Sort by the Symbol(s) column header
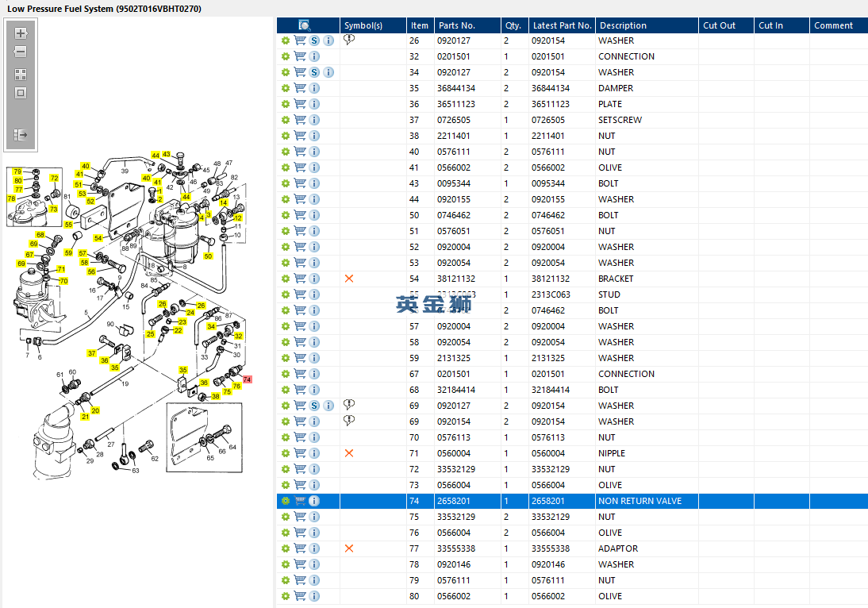The image size is (868, 608). tap(373, 25)
